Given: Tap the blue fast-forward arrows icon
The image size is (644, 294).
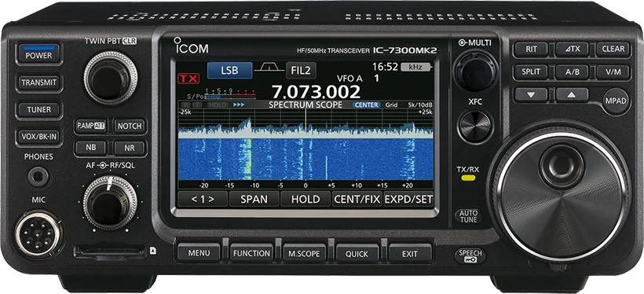Looking at the screenshot, I should tap(239, 105).
